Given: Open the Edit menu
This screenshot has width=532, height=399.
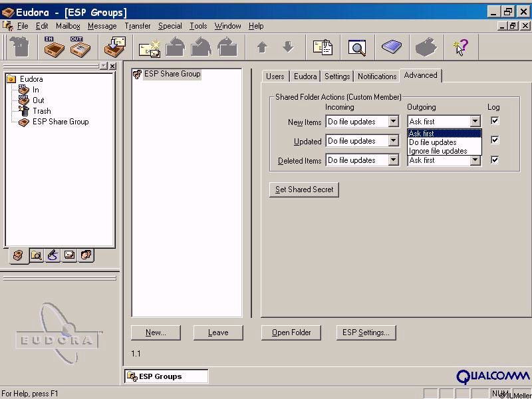Looking at the screenshot, I should pos(42,26).
